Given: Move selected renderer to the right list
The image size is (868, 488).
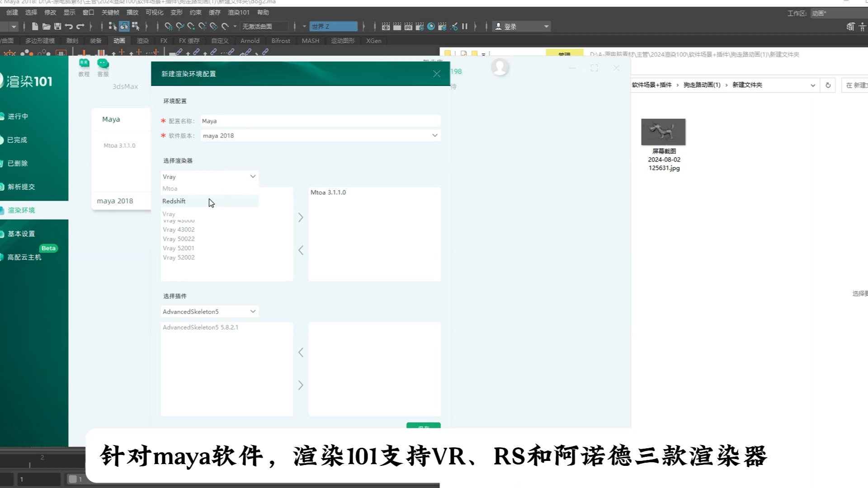Looking at the screenshot, I should tap(301, 218).
